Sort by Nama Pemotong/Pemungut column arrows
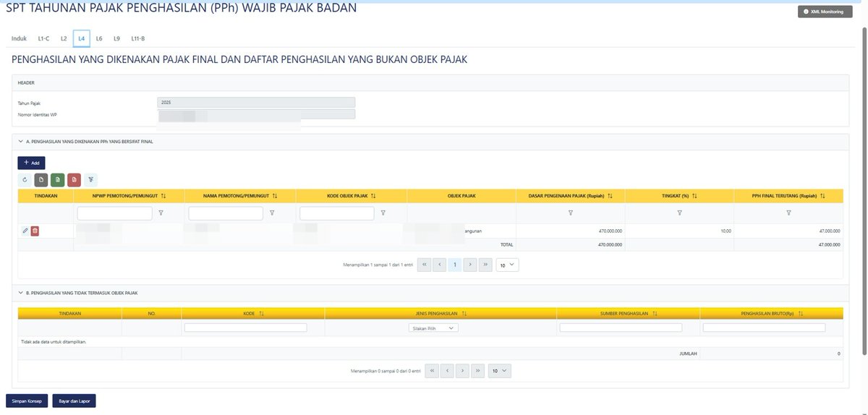Screen dimensions: 868x415 (274, 196)
